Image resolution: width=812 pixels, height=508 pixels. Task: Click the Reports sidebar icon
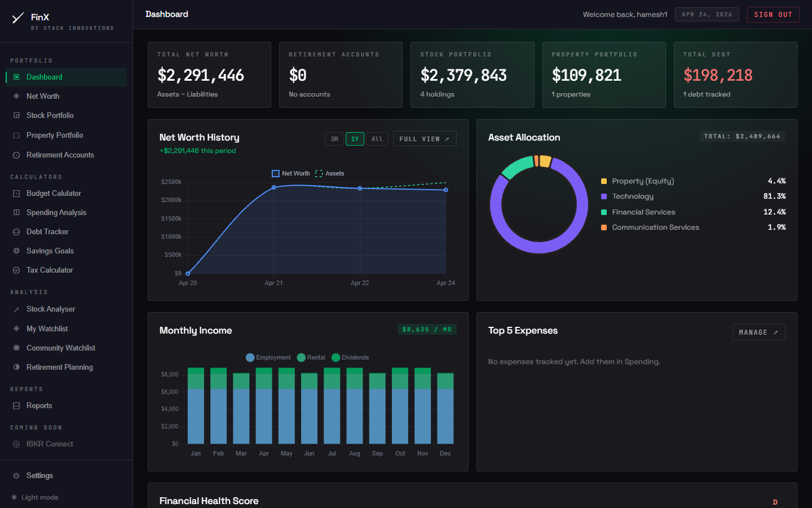coord(16,405)
